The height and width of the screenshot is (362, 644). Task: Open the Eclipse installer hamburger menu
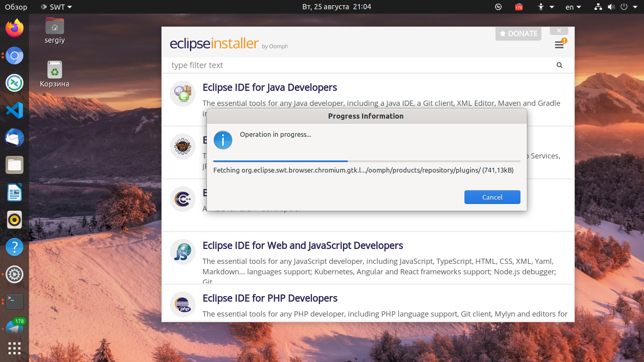(559, 45)
